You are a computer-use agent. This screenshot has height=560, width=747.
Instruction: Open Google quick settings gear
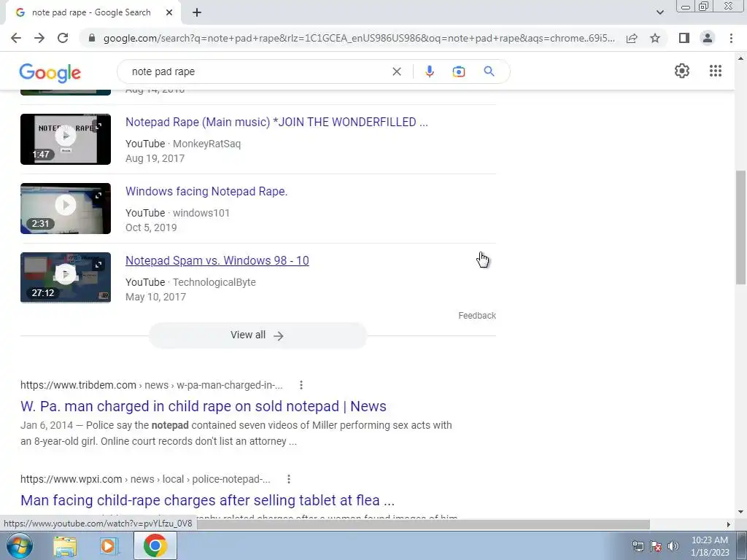(682, 71)
